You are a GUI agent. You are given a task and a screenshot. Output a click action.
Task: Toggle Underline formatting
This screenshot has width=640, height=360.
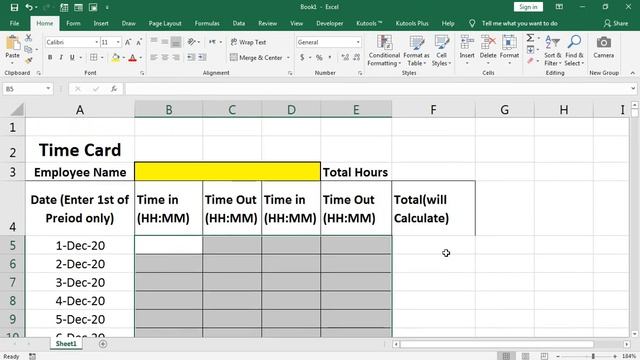[72, 58]
